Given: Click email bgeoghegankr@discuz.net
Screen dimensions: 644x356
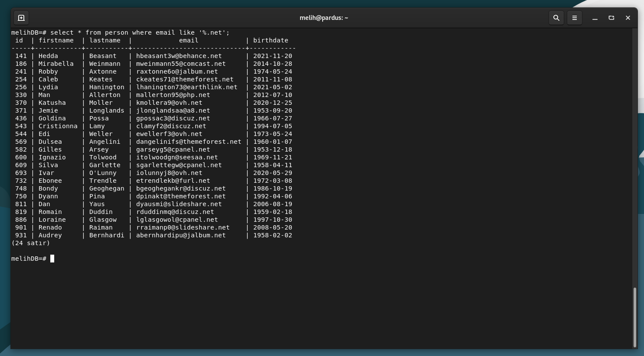Looking at the screenshot, I should tap(181, 188).
